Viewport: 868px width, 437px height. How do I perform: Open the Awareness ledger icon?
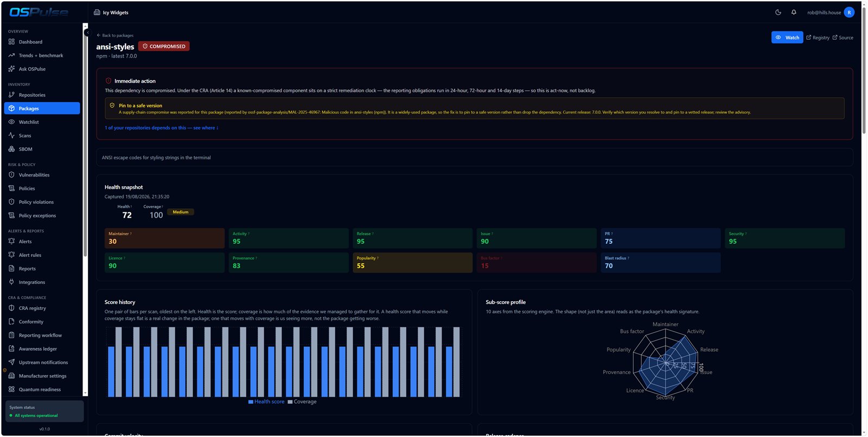[x=11, y=349]
